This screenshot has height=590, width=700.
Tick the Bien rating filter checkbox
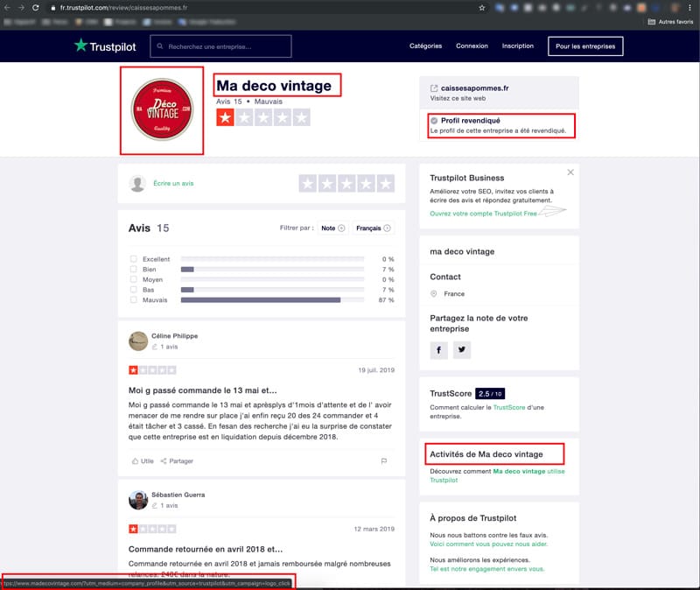coord(134,270)
